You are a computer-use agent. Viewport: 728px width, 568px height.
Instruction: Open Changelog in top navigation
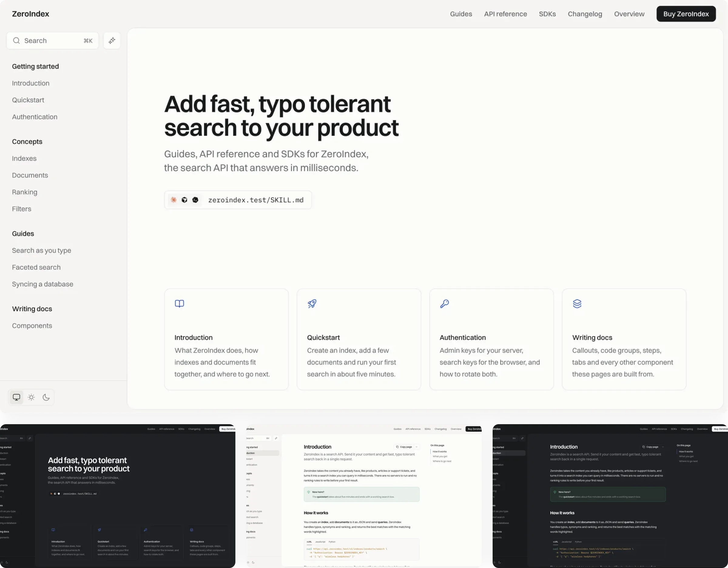585,14
